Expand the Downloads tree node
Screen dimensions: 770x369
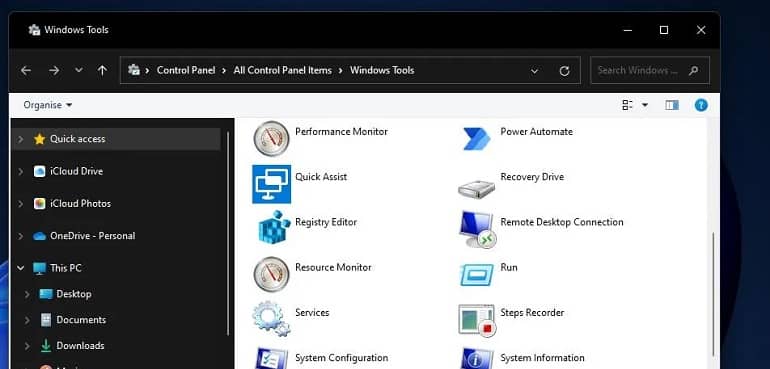[27, 346]
